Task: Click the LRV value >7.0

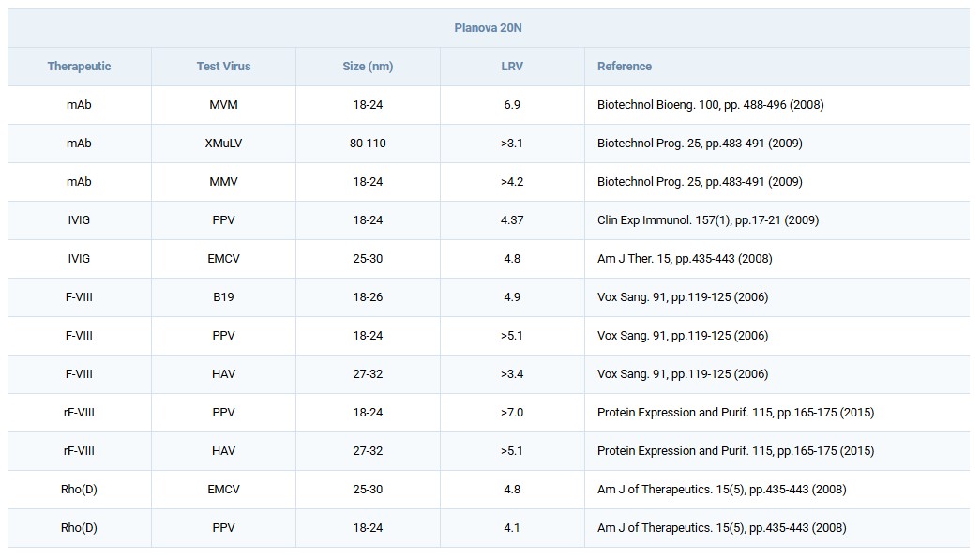Action: click(x=511, y=413)
